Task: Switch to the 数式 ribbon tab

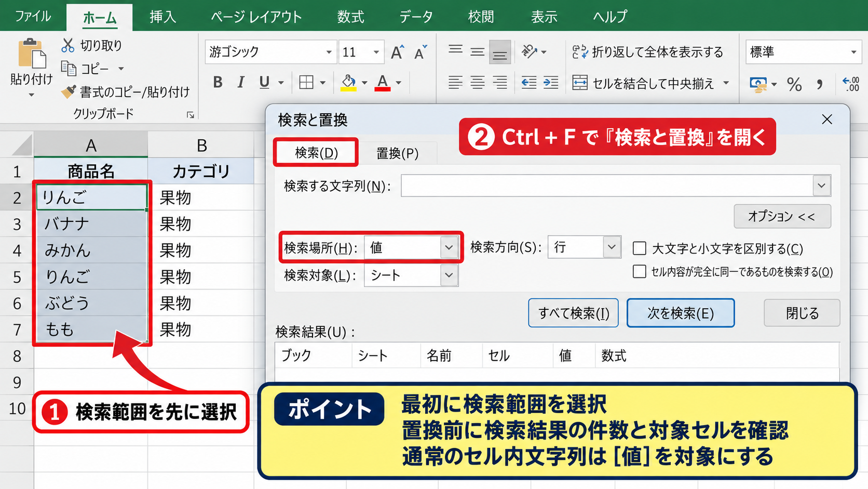Action: click(x=351, y=17)
